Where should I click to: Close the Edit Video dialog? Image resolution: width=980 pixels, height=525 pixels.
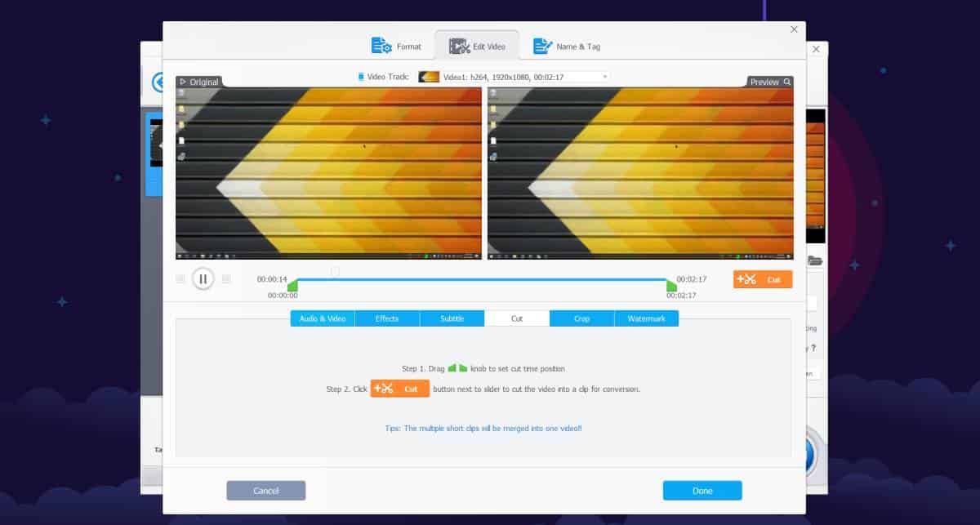pos(794,29)
